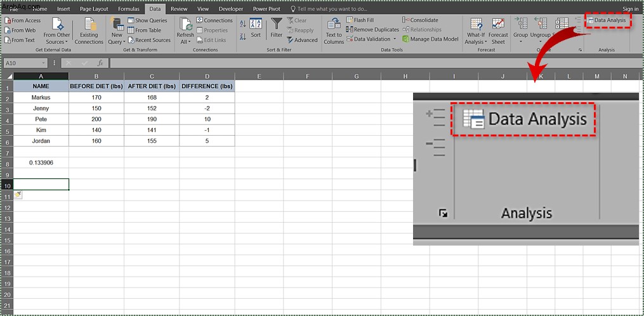Click the From Access icon

(x=8, y=20)
